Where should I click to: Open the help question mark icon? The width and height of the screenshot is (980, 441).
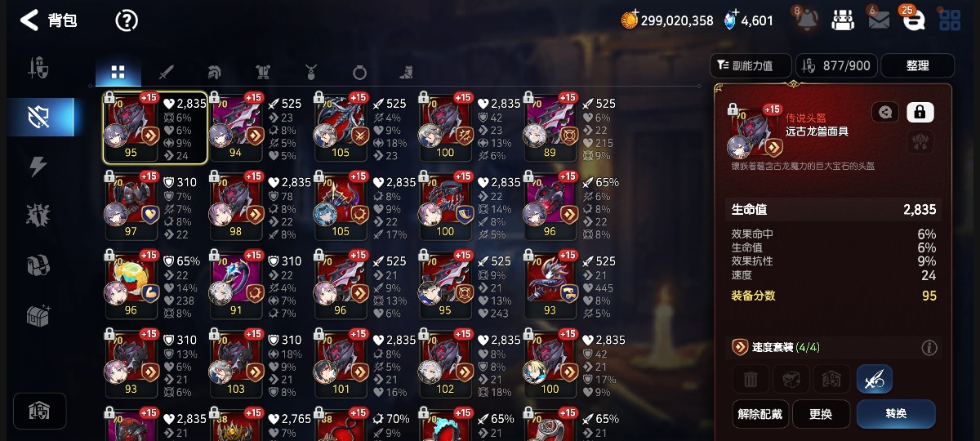[127, 20]
